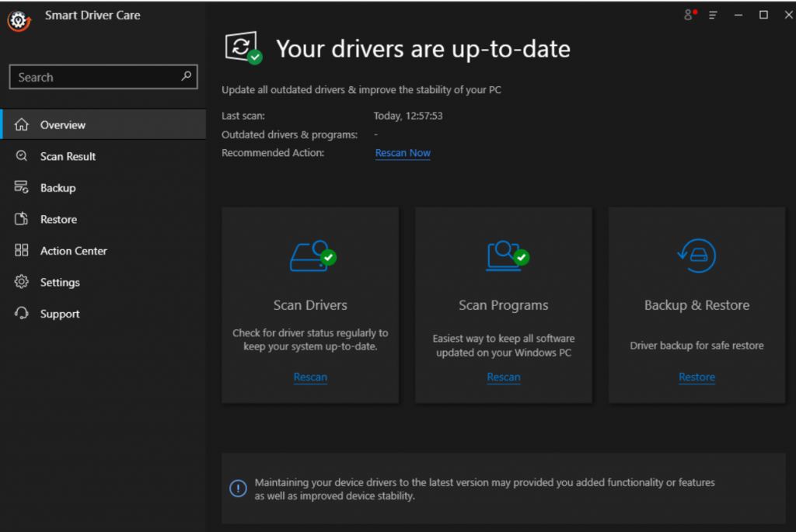796x532 pixels.
Task: Click the Scan Drivers card title
Action: pos(310,304)
